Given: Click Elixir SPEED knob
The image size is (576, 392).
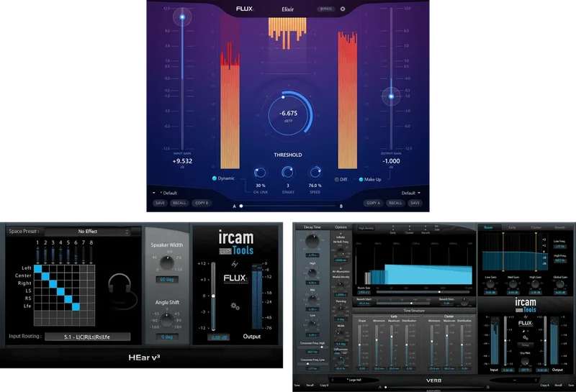Looking at the screenshot, I should (x=315, y=172).
